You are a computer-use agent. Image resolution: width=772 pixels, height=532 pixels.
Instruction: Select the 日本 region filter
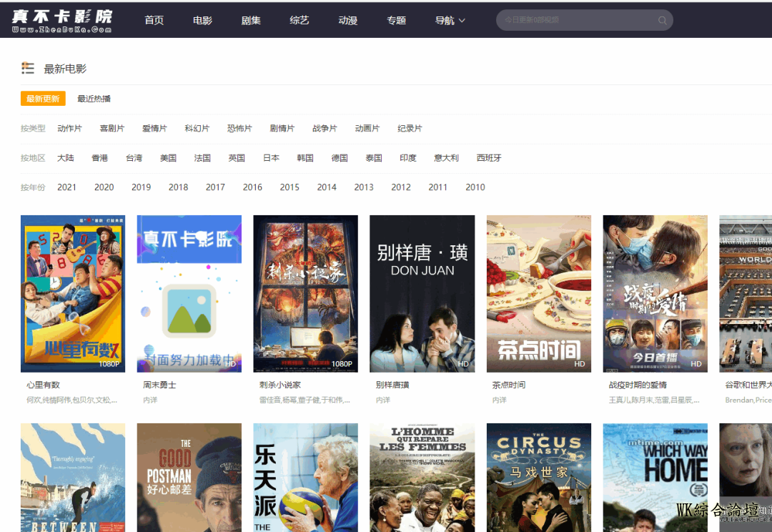[272, 157]
